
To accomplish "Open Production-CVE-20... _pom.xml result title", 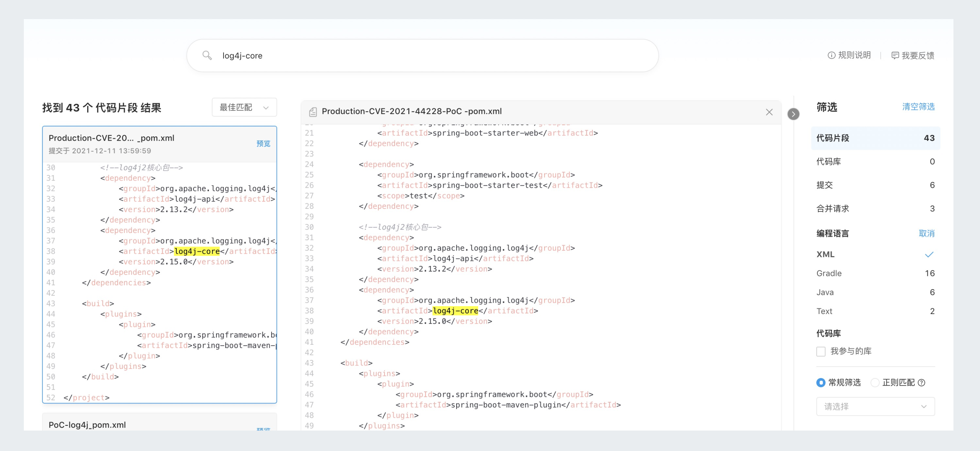I will 112,138.
